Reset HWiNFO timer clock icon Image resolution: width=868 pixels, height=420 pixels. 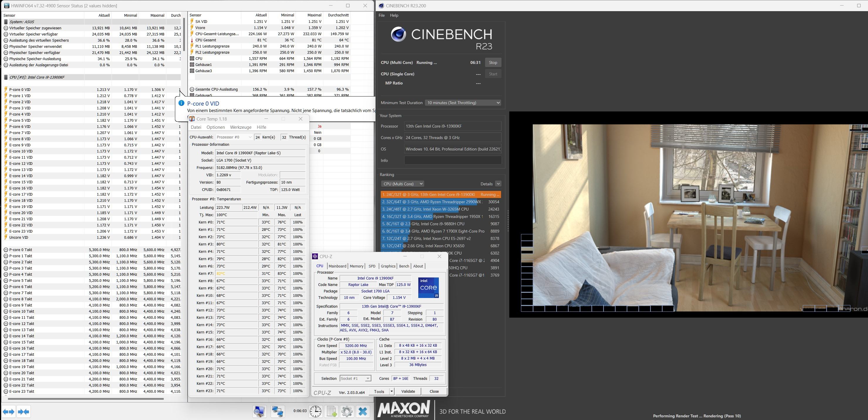[x=315, y=411]
